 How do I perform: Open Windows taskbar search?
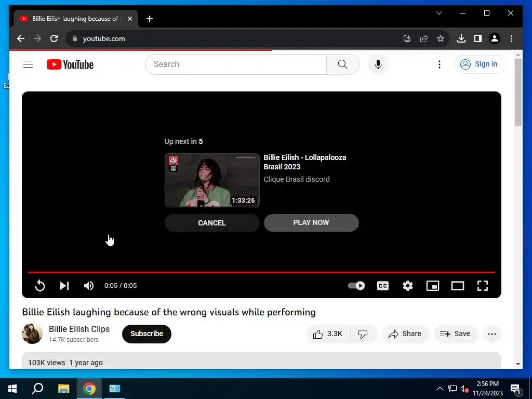point(37,389)
